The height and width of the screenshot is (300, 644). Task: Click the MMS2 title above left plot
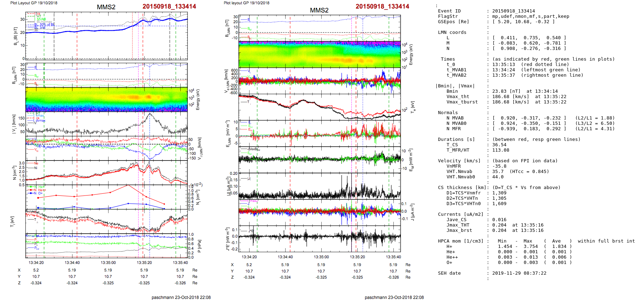point(106,7)
